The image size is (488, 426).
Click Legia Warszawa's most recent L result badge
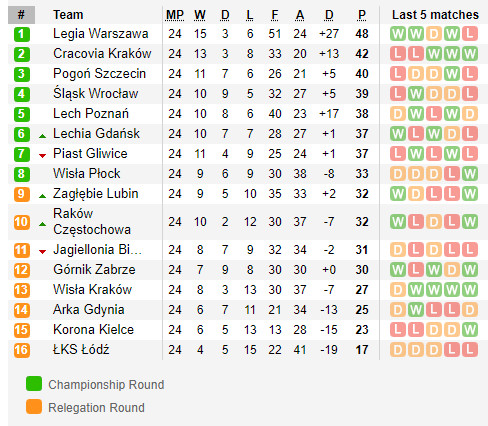pos(470,34)
